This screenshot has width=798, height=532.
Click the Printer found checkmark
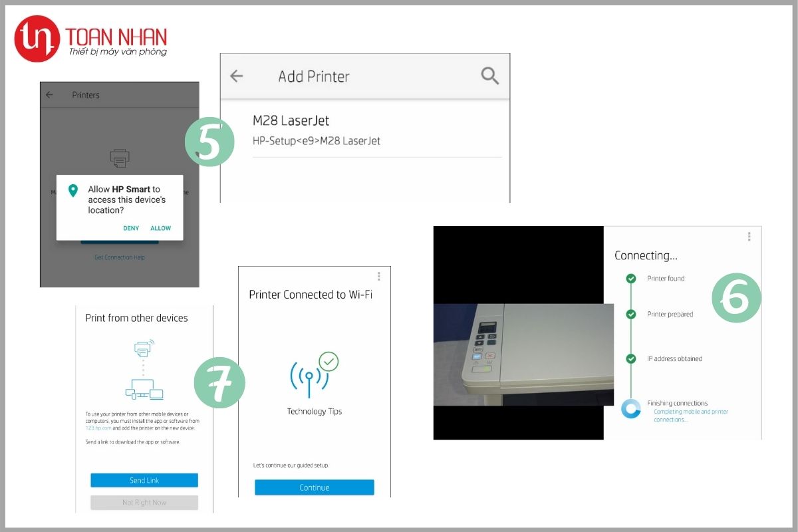pos(631,279)
